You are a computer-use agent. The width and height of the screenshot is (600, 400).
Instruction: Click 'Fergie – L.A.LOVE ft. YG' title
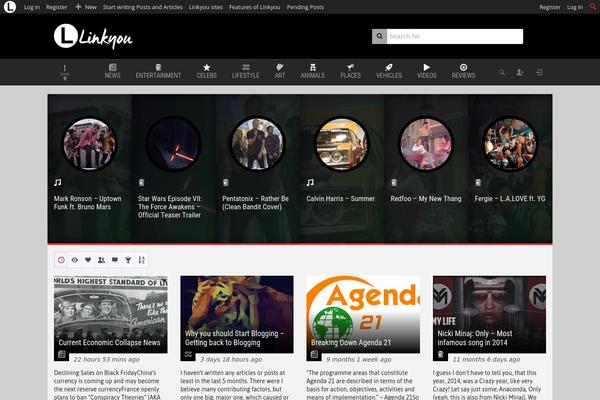pos(510,199)
